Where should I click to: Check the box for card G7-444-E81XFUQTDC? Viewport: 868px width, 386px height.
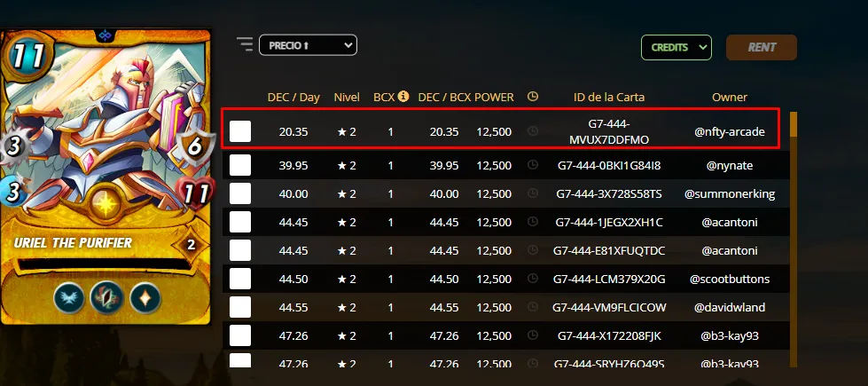[240, 250]
